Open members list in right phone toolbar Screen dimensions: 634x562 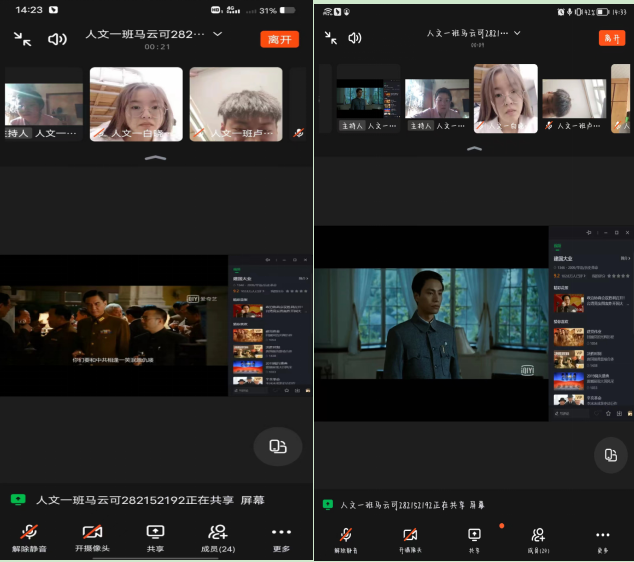[538, 540]
